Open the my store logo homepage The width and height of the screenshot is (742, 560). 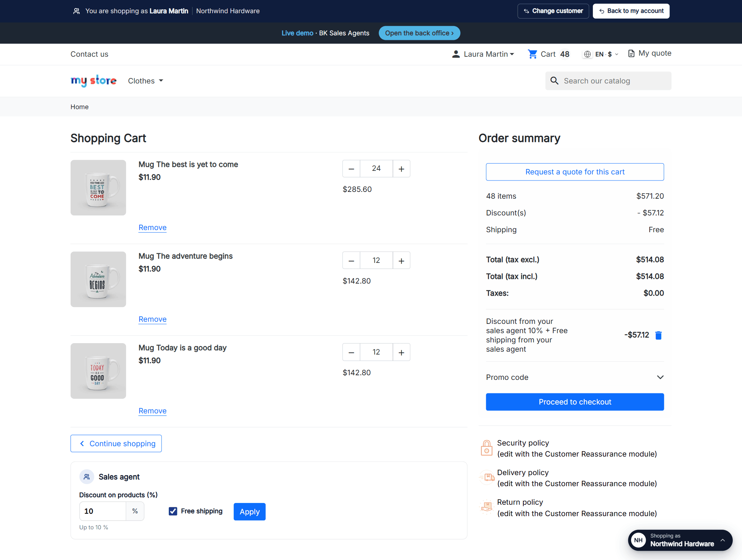pos(93,81)
